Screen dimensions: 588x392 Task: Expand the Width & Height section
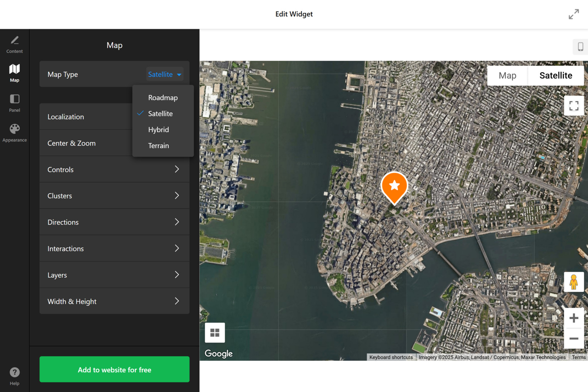[114, 301]
